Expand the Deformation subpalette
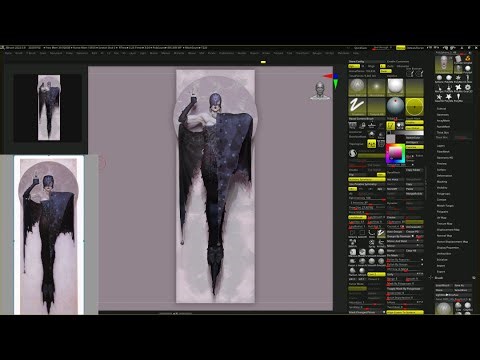The height and width of the screenshot is (360, 480). (x=444, y=176)
